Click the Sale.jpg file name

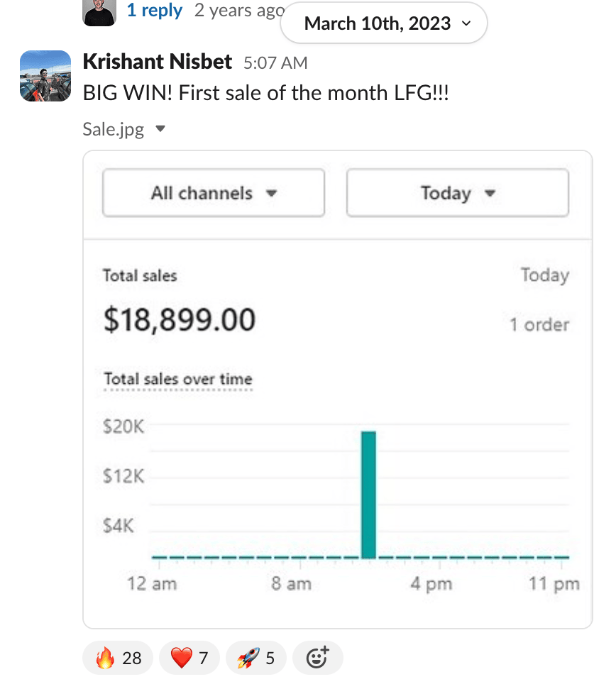coord(114,129)
